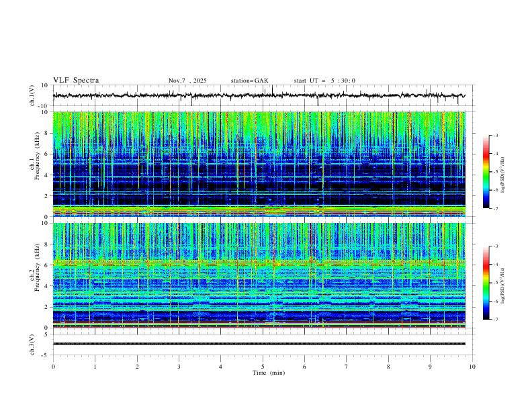Click time axis tick label "1"
532x411 pixels.
[x=95, y=367]
